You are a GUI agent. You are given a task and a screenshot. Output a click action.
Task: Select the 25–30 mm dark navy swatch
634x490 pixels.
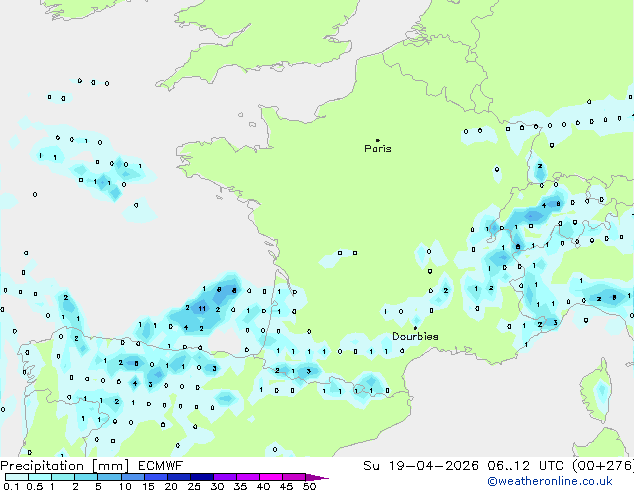(x=201, y=477)
